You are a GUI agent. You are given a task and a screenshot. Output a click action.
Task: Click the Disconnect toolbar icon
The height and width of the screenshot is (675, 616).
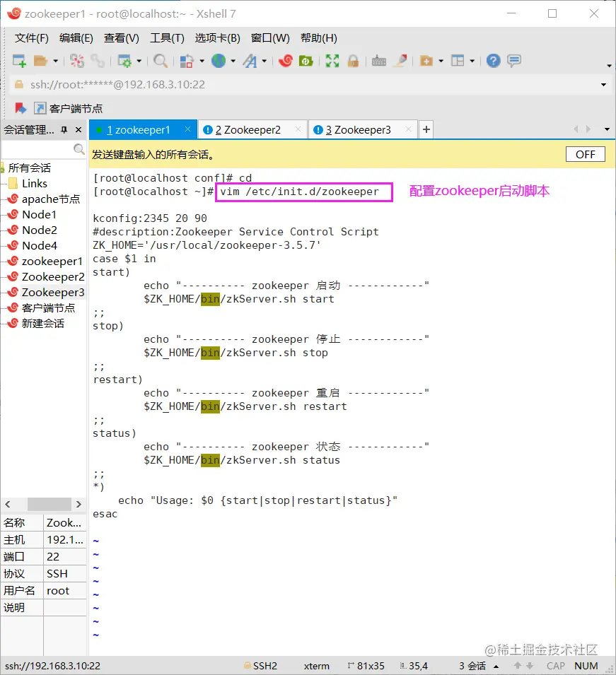77,61
